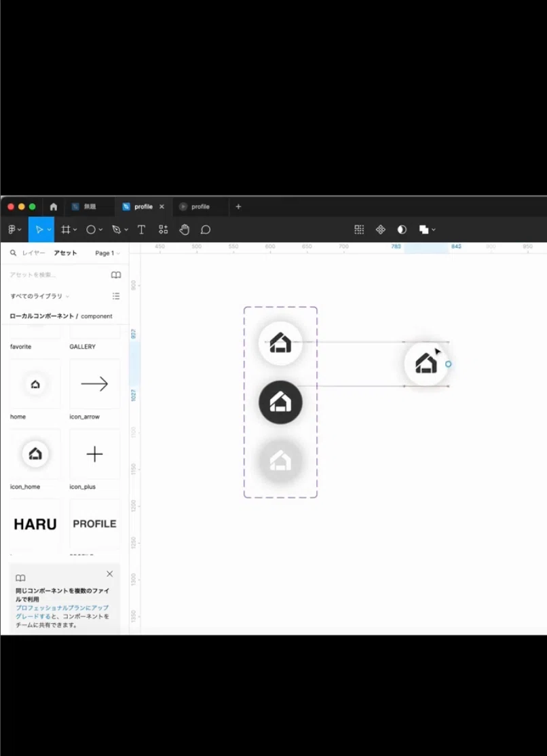This screenshot has width=547, height=756.
Task: Select the white home icon variant
Action: click(x=280, y=343)
